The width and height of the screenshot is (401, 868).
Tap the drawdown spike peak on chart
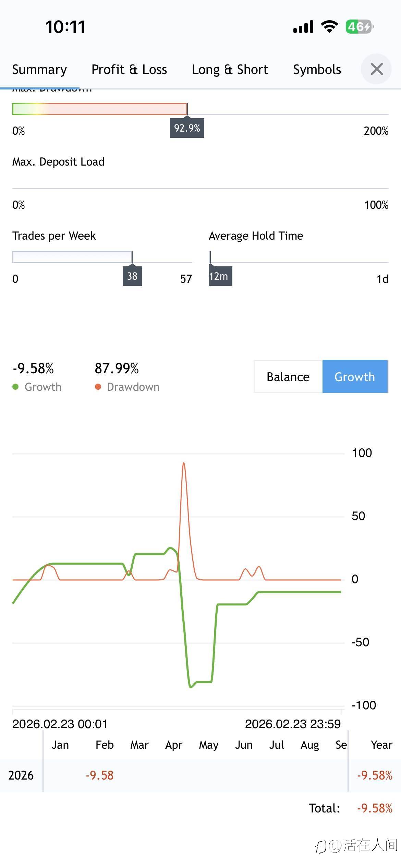184,464
